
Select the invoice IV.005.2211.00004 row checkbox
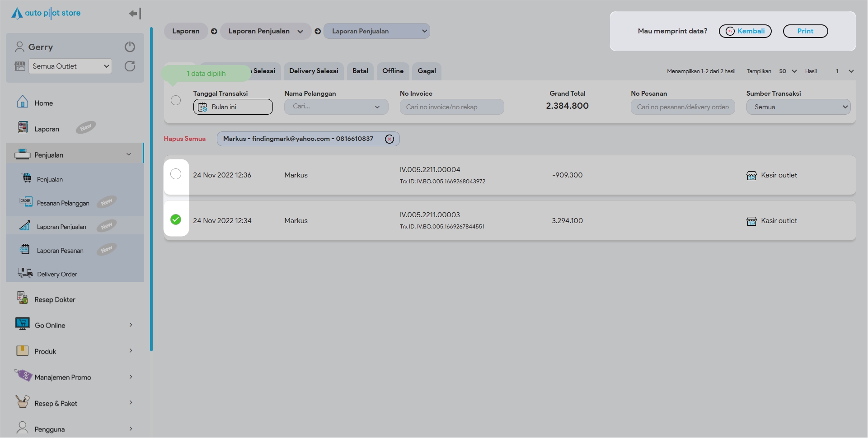(176, 174)
